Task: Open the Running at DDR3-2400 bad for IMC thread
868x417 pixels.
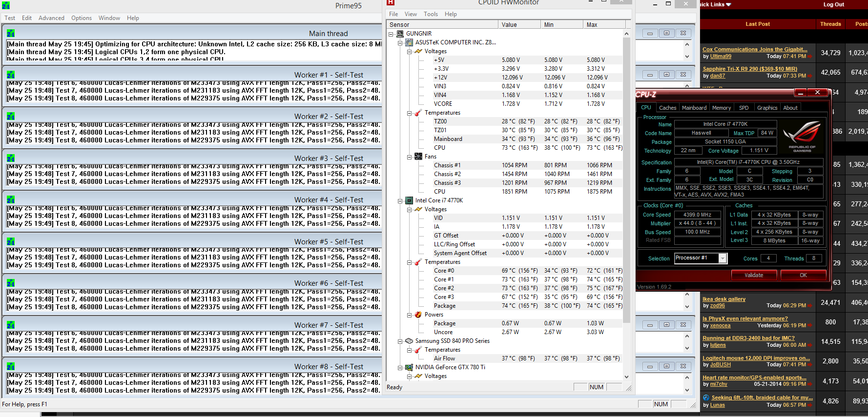Action: (748, 338)
